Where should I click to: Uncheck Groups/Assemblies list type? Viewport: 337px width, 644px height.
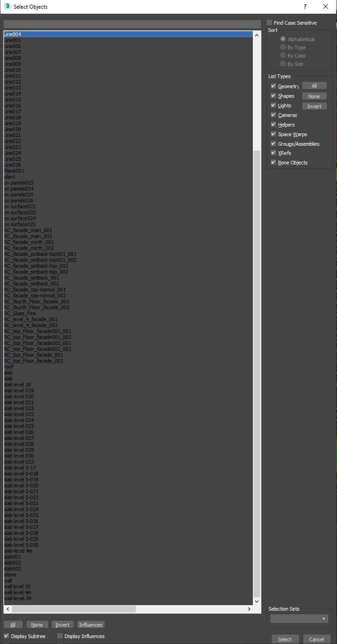pyautogui.click(x=273, y=144)
